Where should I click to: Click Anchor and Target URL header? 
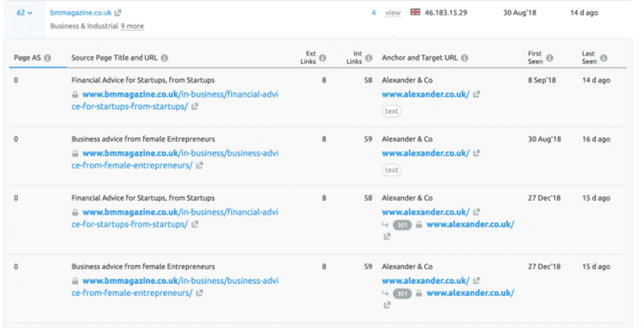pos(419,57)
